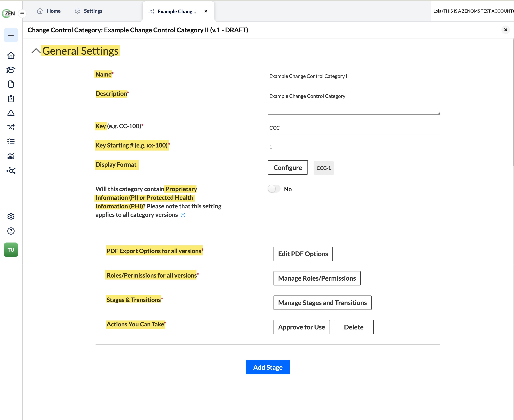This screenshot has width=514, height=420.
Task: Click the Configure display format button
Action: click(288, 167)
